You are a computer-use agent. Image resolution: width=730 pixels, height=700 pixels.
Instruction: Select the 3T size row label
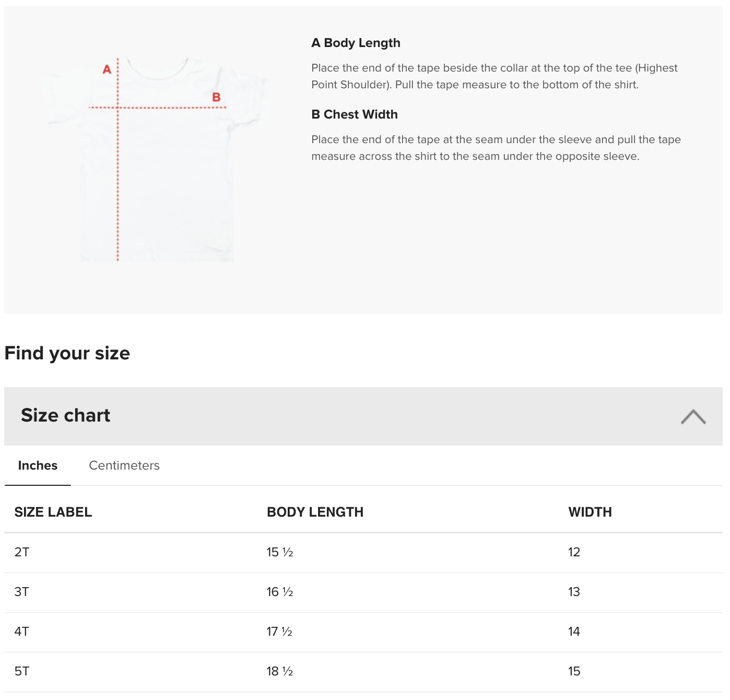(x=22, y=592)
